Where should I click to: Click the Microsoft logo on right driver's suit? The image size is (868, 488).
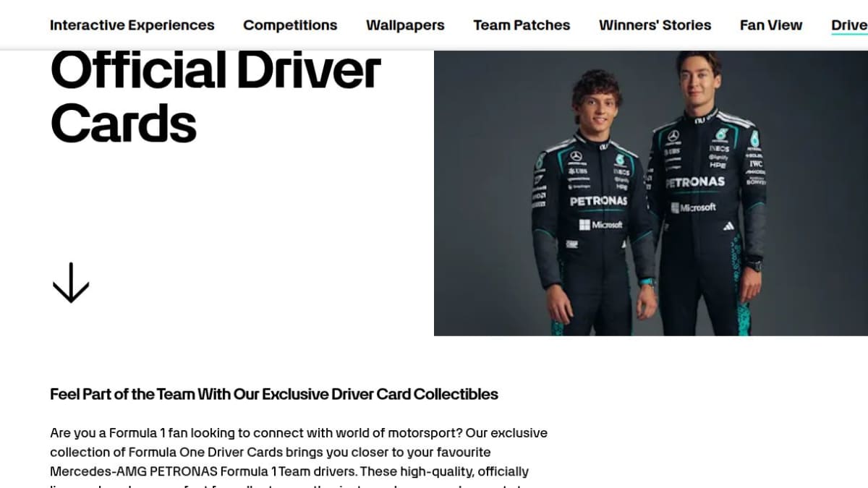(693, 207)
